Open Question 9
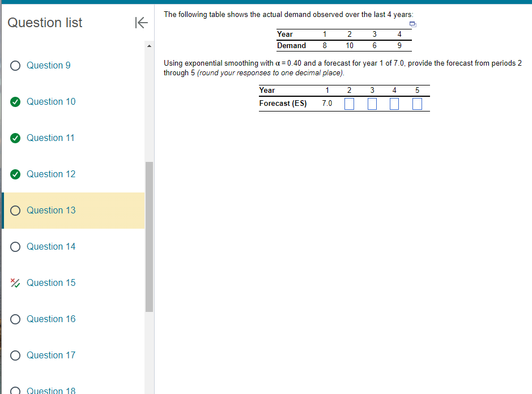This screenshot has height=394, width=532. (x=49, y=66)
